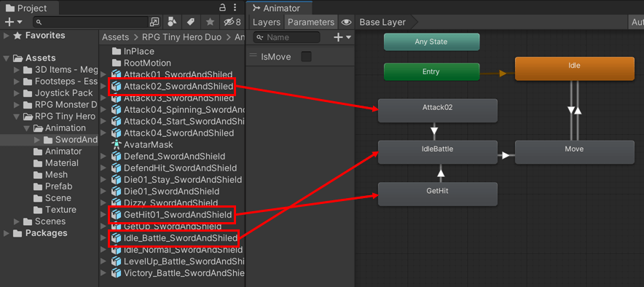The image size is (644, 287).
Task: Select the Scenes folder
Action: [x=44, y=221]
